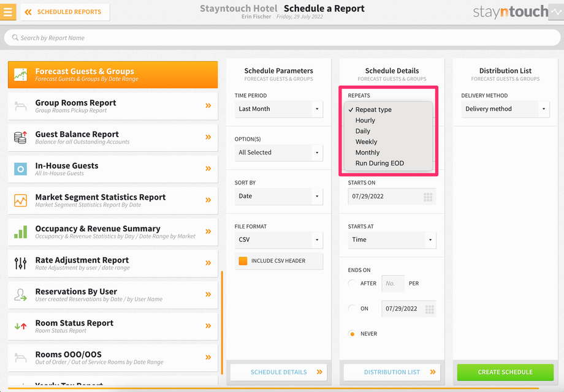The height and width of the screenshot is (392, 564).
Task: Click the Starts On date field
Action: pos(392,197)
